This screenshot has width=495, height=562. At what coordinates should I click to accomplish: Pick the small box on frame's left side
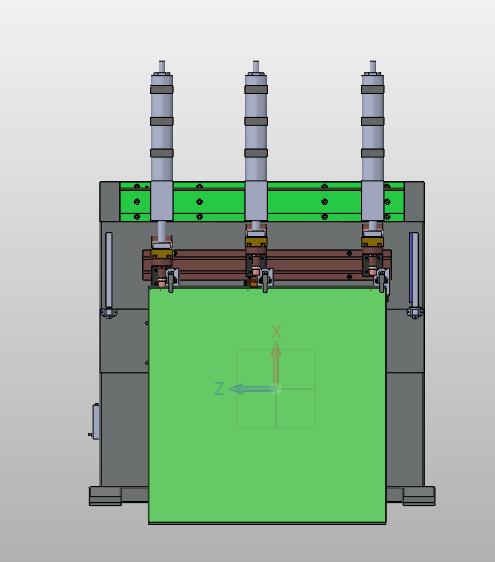96,421
